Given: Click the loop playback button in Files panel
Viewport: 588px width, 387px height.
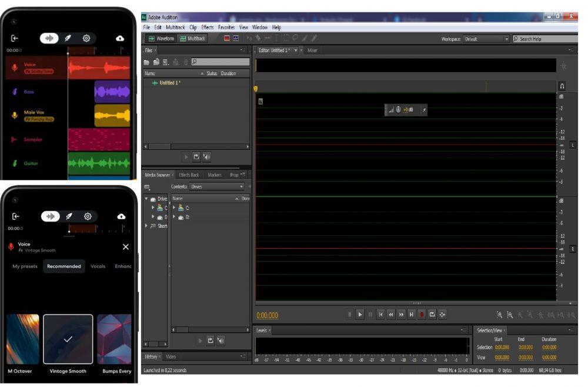Looking at the screenshot, I should click(x=196, y=157).
